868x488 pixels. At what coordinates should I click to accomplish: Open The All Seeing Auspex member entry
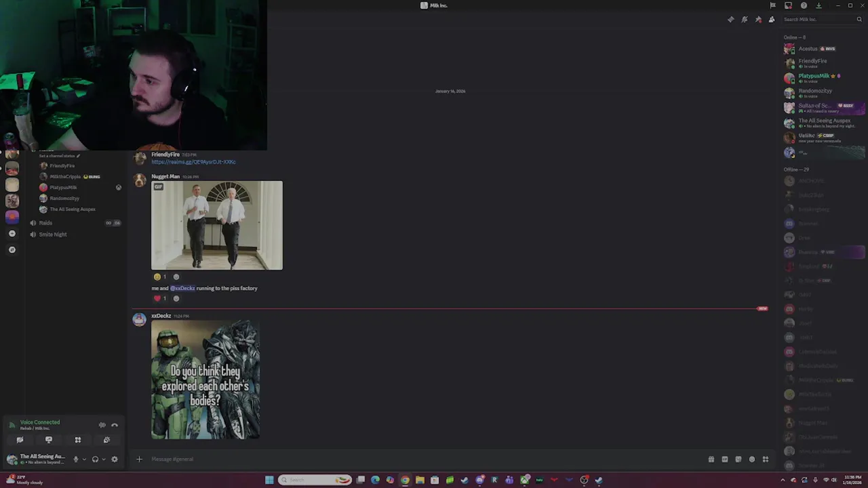click(x=823, y=123)
